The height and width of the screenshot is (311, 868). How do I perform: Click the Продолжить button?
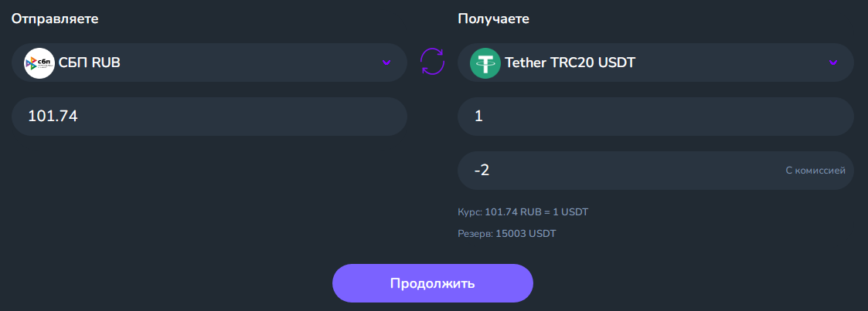(x=432, y=282)
